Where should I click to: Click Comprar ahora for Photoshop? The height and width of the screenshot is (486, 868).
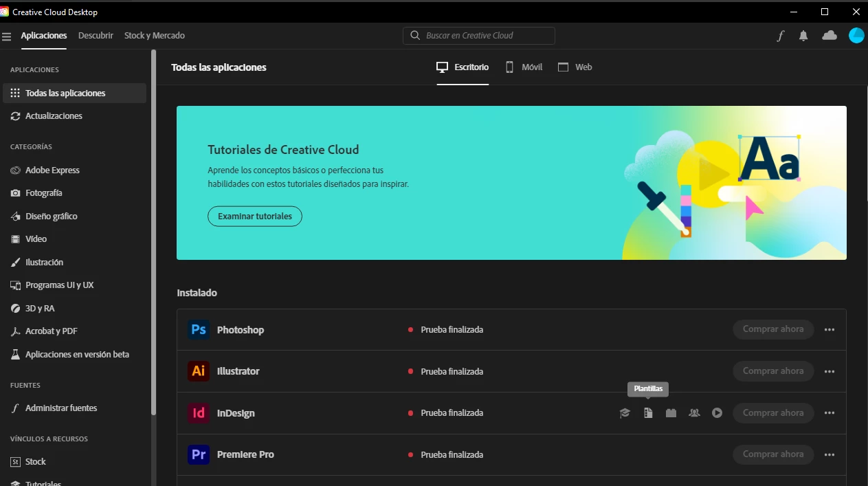(773, 329)
